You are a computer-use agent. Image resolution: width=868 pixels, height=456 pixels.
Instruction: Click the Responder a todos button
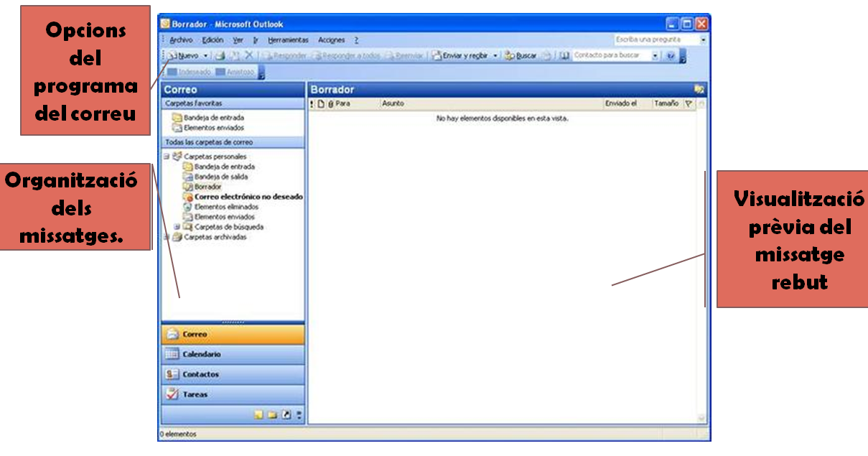(347, 55)
